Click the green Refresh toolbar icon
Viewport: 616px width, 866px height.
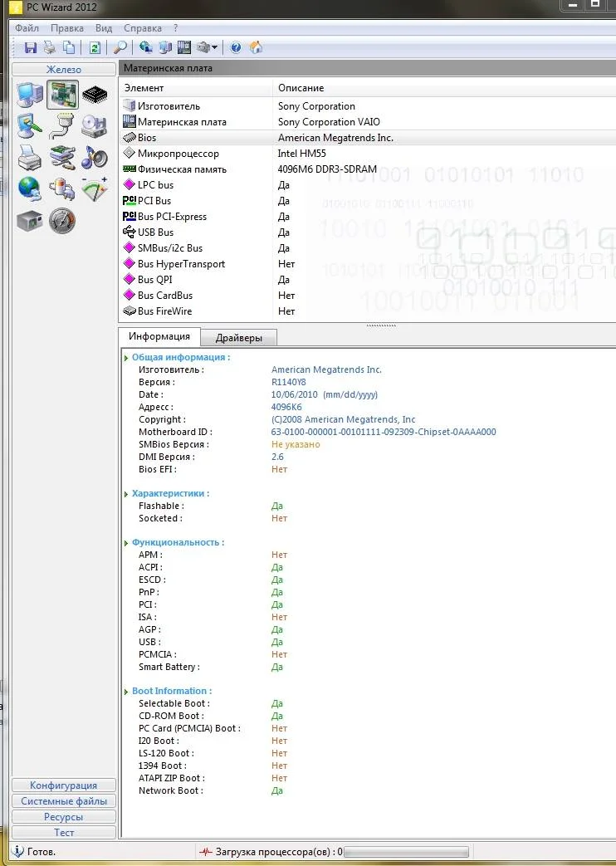pos(95,47)
